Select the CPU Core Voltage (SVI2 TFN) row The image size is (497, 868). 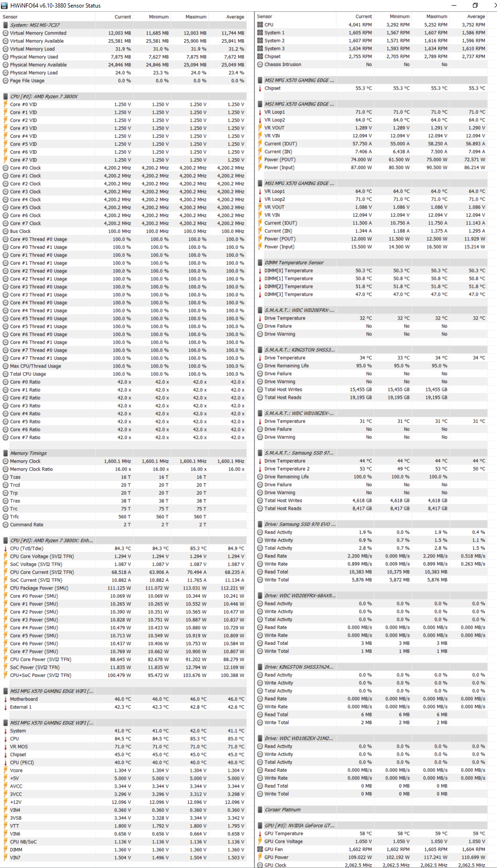tap(124, 556)
